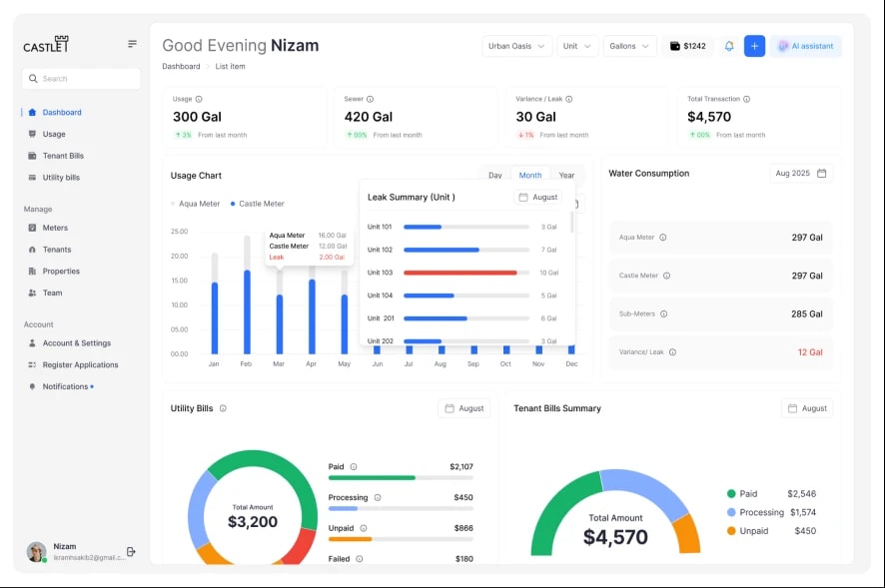Image resolution: width=885 pixels, height=588 pixels.
Task: Open notifications bell in the header
Action: [x=729, y=46]
